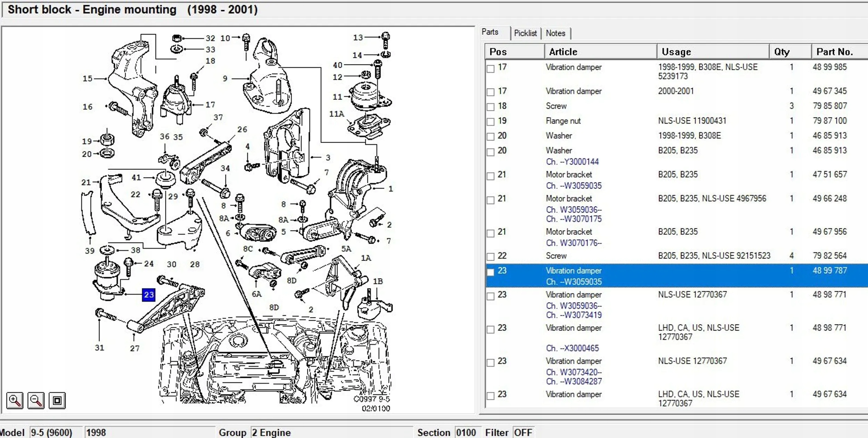Select position label 15 in diagram
This screenshot has height=438, width=868.
point(87,78)
